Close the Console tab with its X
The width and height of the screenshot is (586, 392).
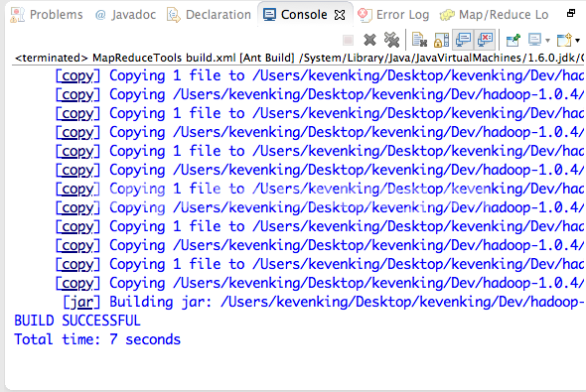pyautogui.click(x=340, y=15)
